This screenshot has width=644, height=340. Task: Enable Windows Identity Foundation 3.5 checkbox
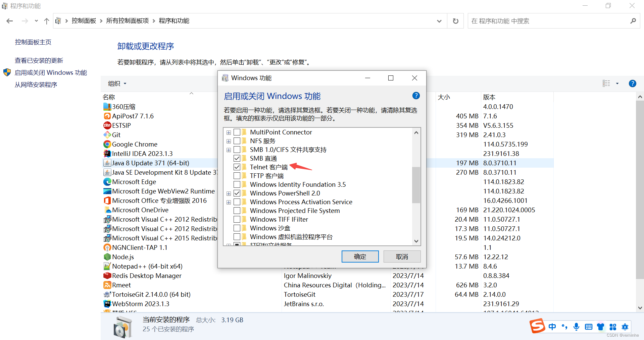point(237,184)
